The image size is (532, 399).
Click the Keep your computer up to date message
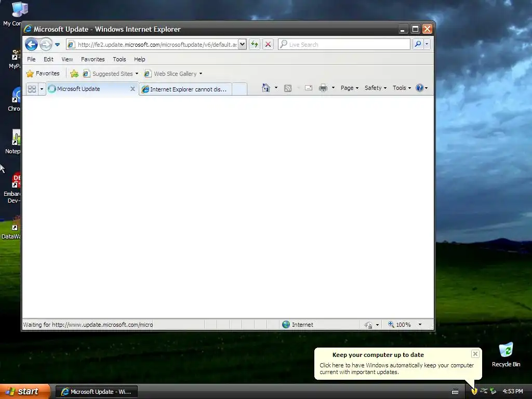pos(396,368)
